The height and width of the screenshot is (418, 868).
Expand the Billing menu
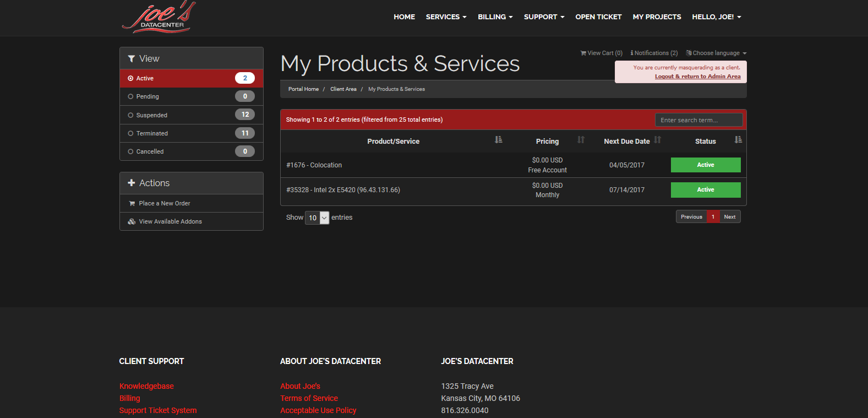pyautogui.click(x=495, y=17)
